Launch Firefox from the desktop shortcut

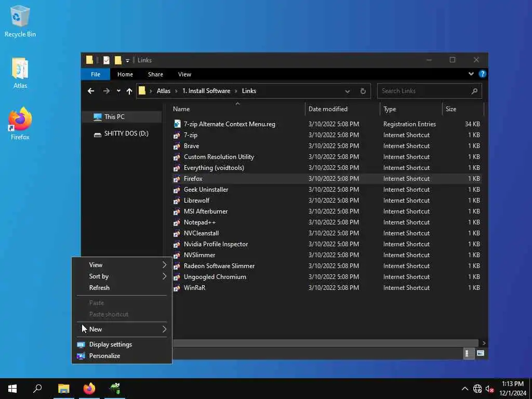pos(20,124)
